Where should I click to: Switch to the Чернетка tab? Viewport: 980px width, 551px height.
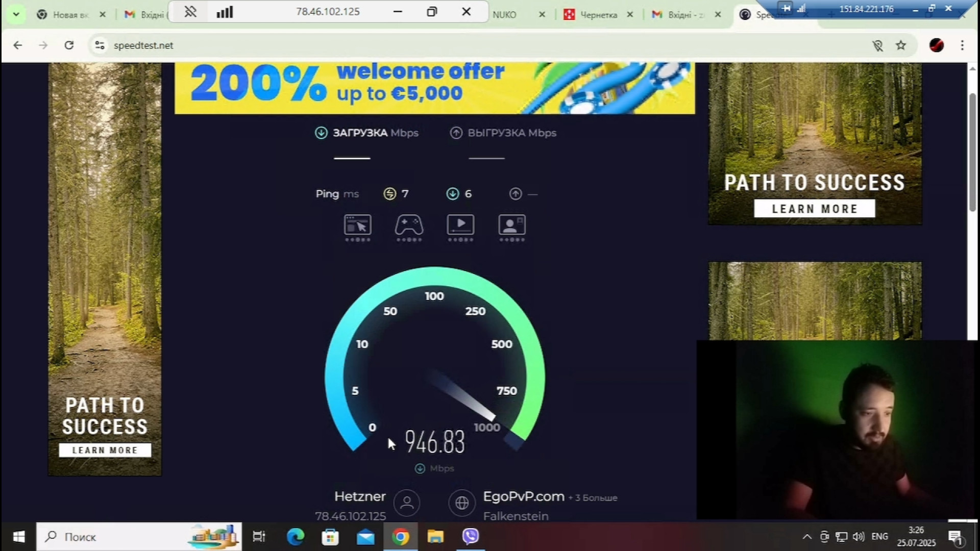point(598,15)
